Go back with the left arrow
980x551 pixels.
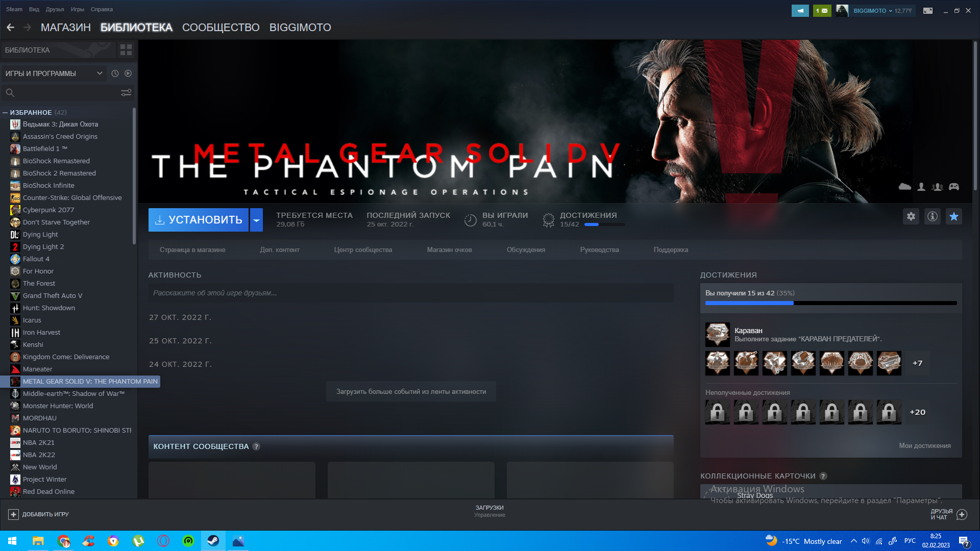[x=10, y=28]
